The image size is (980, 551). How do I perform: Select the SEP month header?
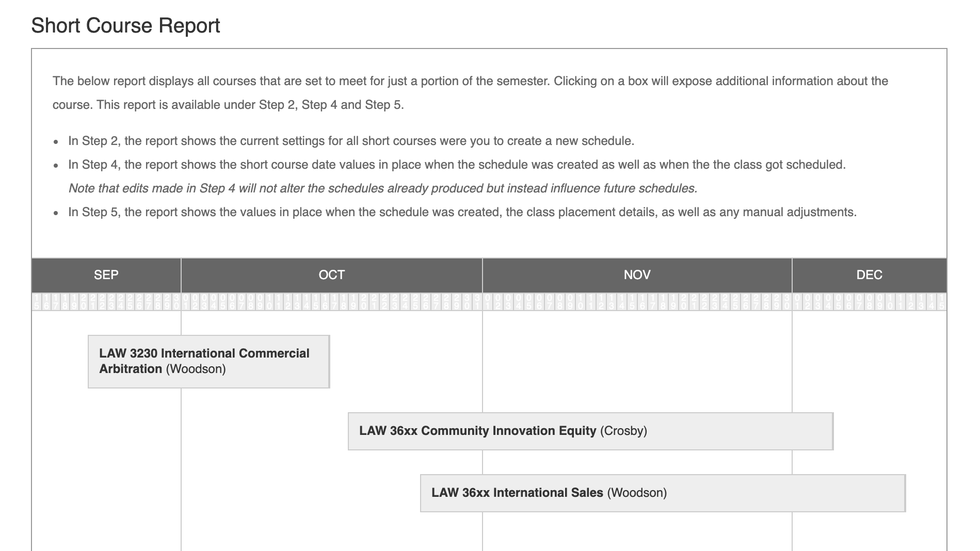[106, 275]
